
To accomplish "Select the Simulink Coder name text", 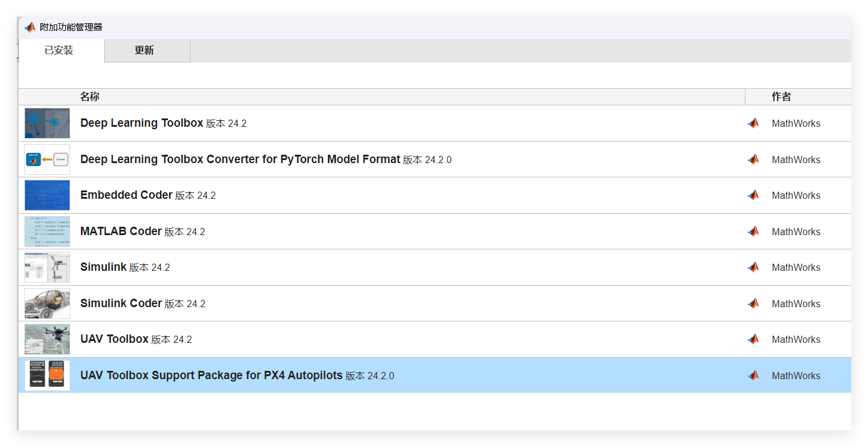I will (x=121, y=304).
